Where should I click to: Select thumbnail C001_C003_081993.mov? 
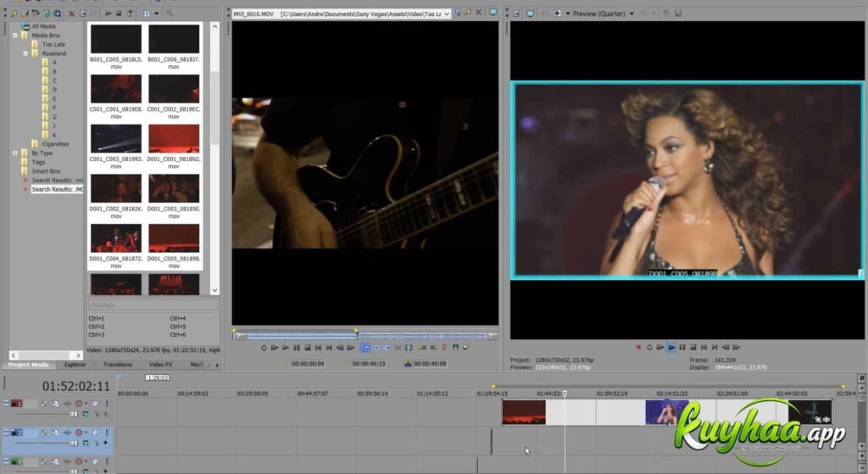point(115,138)
